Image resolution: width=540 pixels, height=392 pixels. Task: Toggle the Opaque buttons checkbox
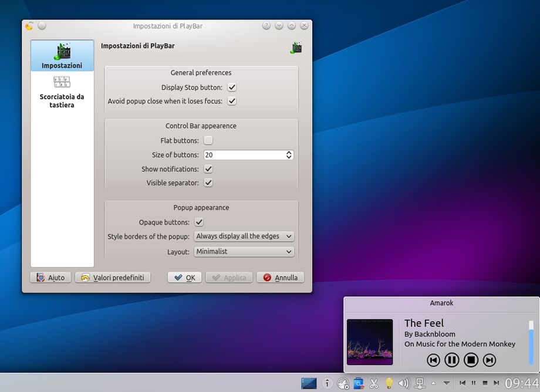pos(199,222)
